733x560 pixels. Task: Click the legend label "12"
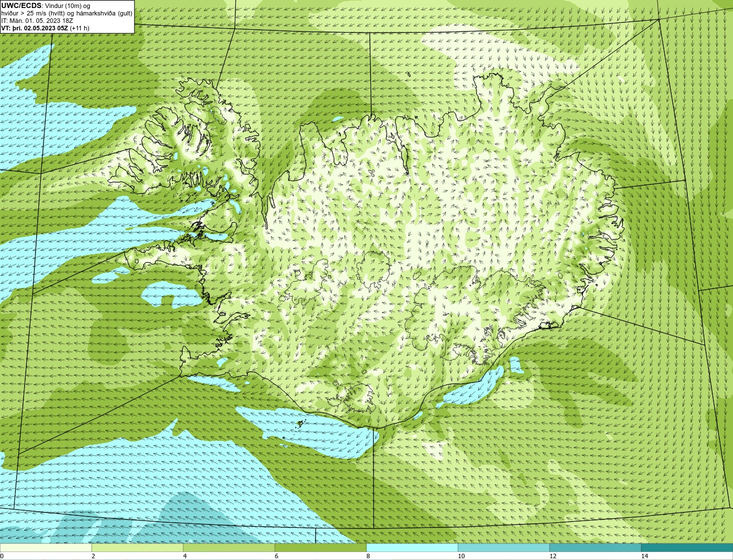tap(553, 556)
